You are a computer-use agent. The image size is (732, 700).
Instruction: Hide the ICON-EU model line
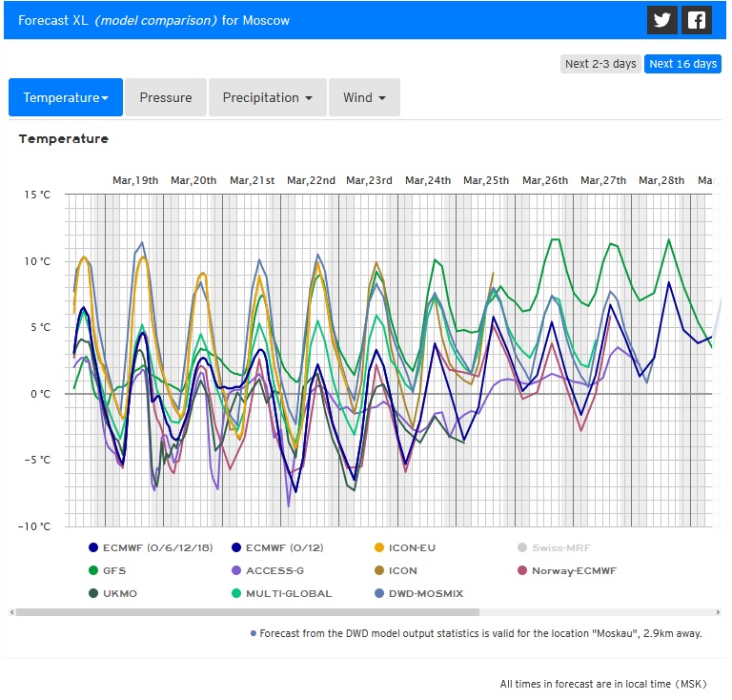click(411, 547)
